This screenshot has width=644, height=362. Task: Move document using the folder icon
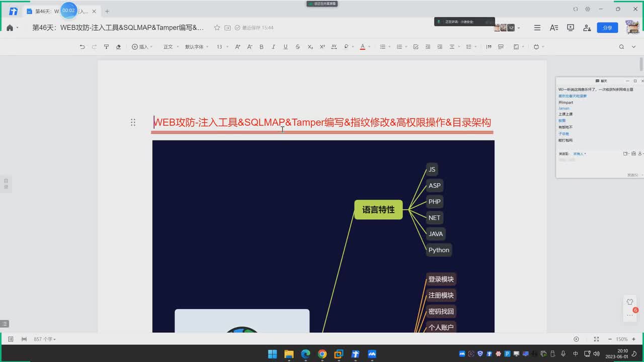click(x=228, y=28)
